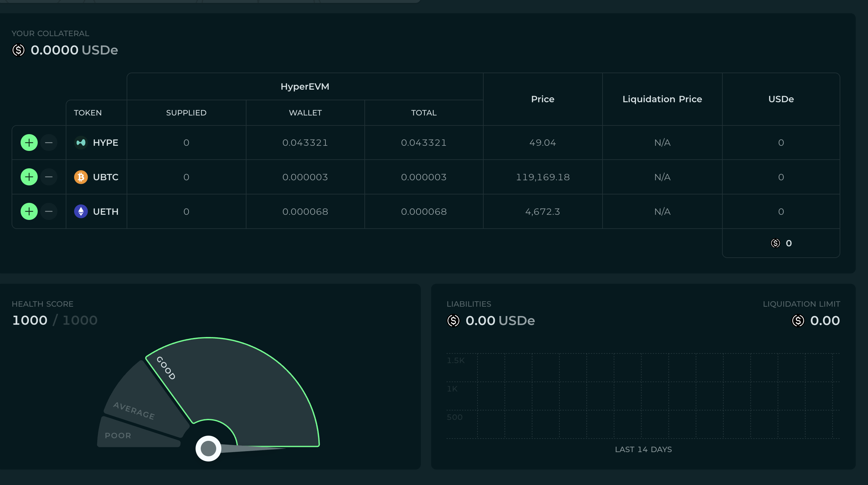Click the SUPPLIED column header
Viewport: 868px width, 485px height.
tap(186, 113)
